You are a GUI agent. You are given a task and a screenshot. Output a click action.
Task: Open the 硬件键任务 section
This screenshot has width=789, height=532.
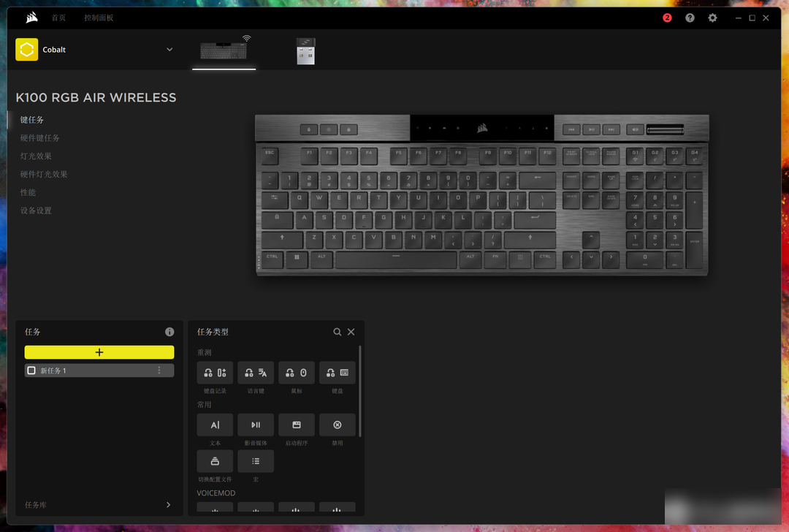39,138
